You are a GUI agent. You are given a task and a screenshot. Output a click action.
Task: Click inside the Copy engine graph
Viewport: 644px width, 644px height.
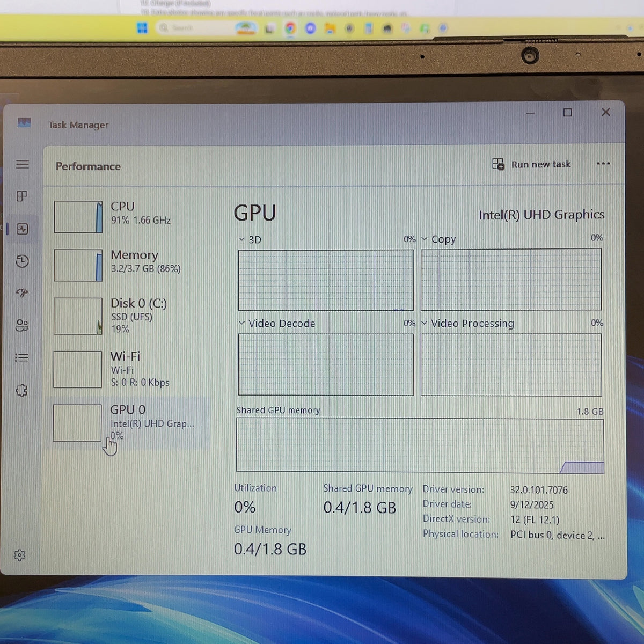point(511,279)
